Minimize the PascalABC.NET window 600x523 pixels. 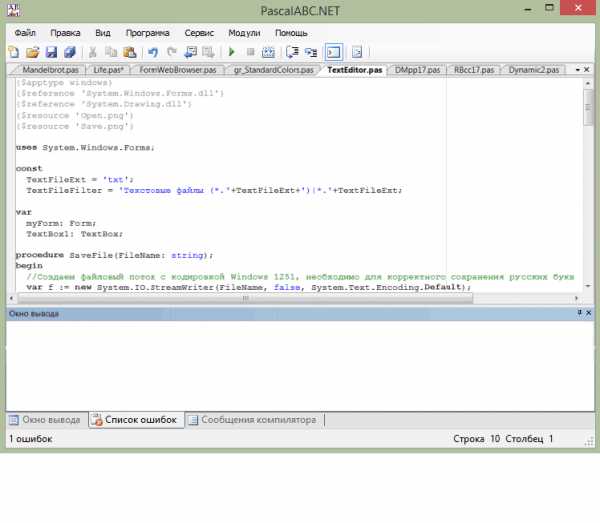point(528,9)
